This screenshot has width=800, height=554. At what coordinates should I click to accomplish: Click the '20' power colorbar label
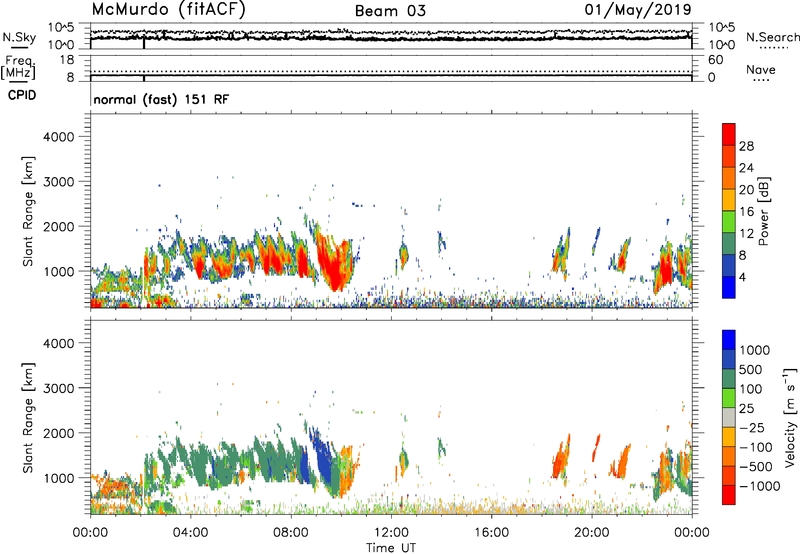click(x=746, y=190)
